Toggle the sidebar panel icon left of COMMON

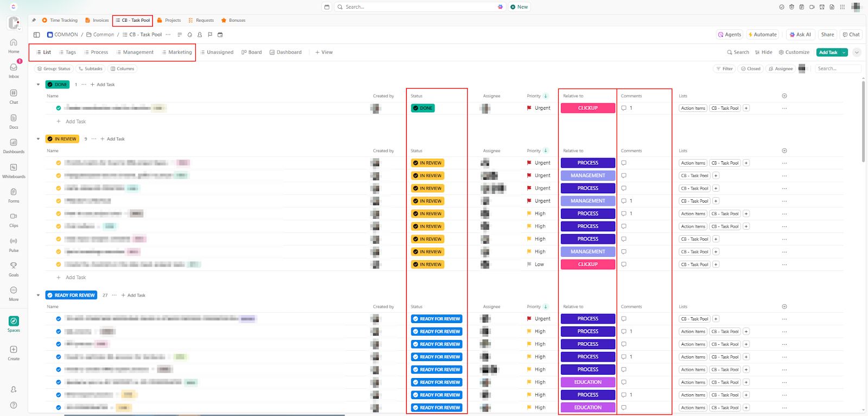37,35
